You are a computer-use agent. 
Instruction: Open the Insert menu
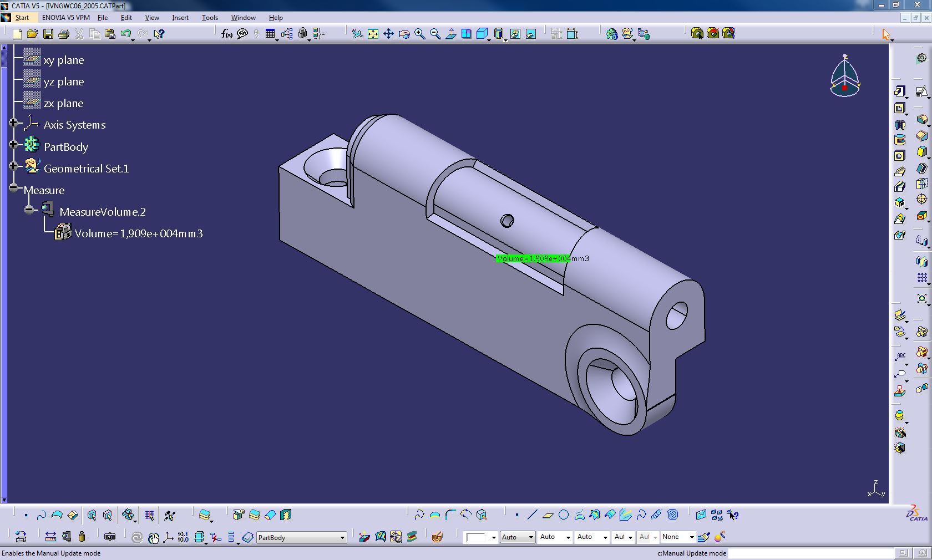[x=180, y=18]
